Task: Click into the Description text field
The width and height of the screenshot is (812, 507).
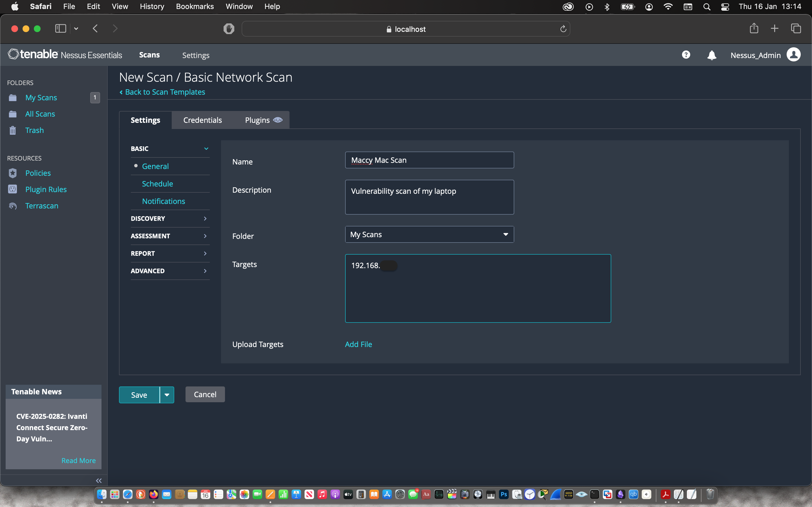Action: click(429, 197)
